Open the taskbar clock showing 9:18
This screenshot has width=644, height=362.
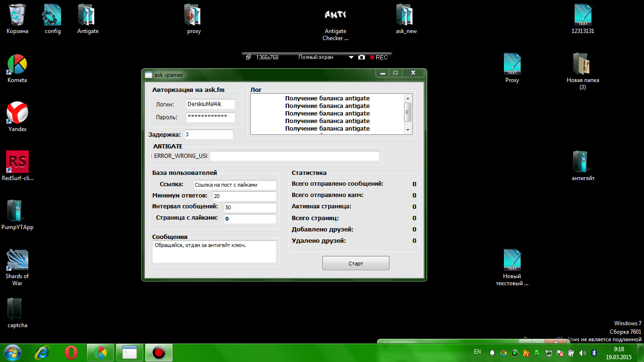619,353
